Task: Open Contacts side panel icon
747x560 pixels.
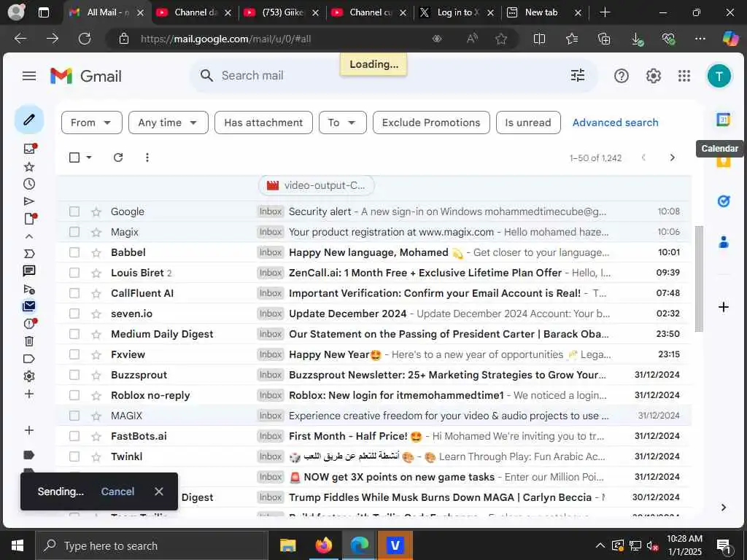Action: pyautogui.click(x=723, y=242)
